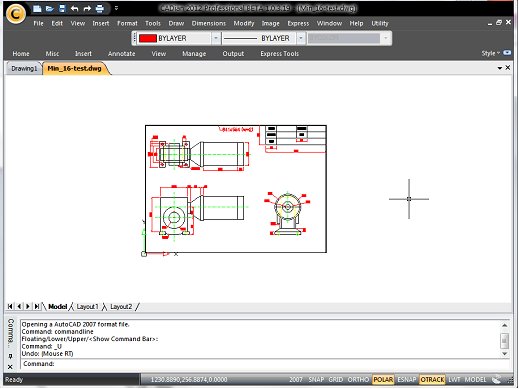Open the quick access toolbar customize arrow
519x389 pixels.
click(x=116, y=8)
